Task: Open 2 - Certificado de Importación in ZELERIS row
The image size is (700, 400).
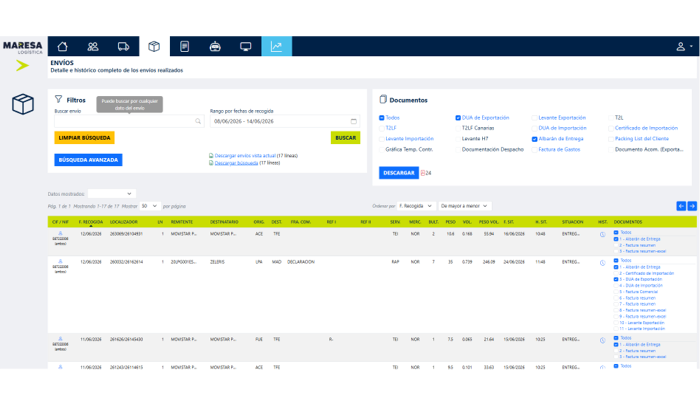Action: (646, 273)
